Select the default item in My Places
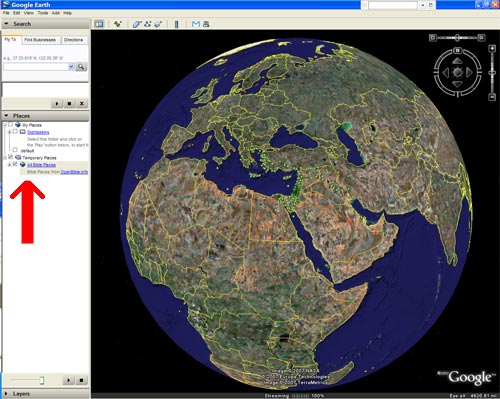Viewport: 500px width, 399px height. [x=27, y=151]
